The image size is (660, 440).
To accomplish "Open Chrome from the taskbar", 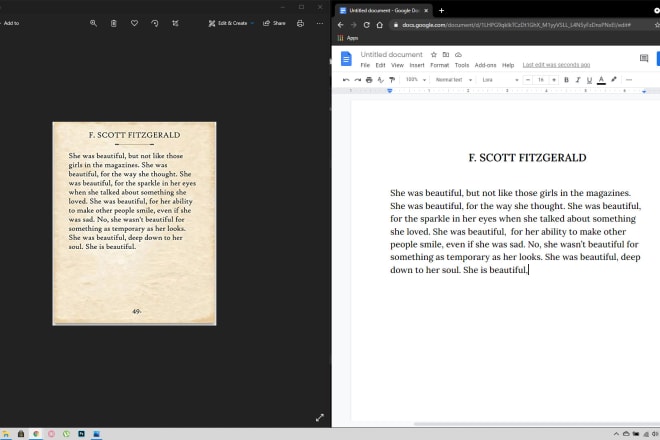I will pos(36,434).
